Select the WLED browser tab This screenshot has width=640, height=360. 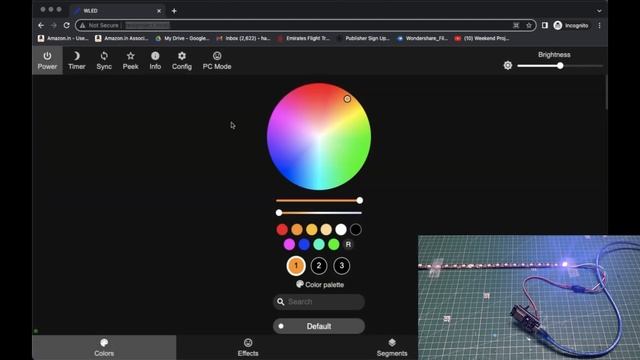click(x=118, y=11)
